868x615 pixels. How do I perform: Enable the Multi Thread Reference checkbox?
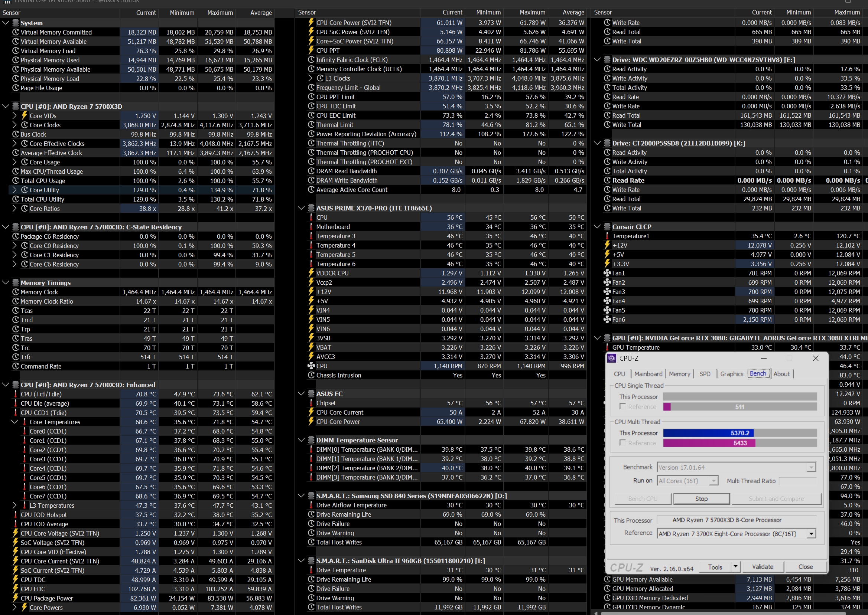(x=622, y=443)
